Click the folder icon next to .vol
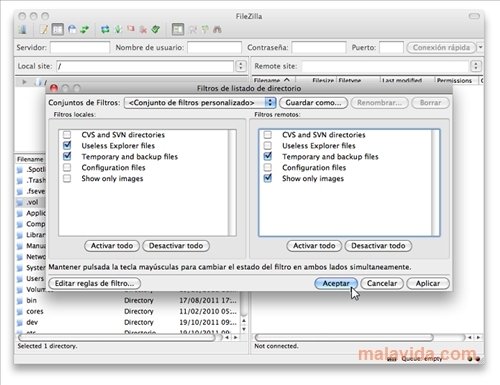The width and height of the screenshot is (500, 385). pos(20,202)
